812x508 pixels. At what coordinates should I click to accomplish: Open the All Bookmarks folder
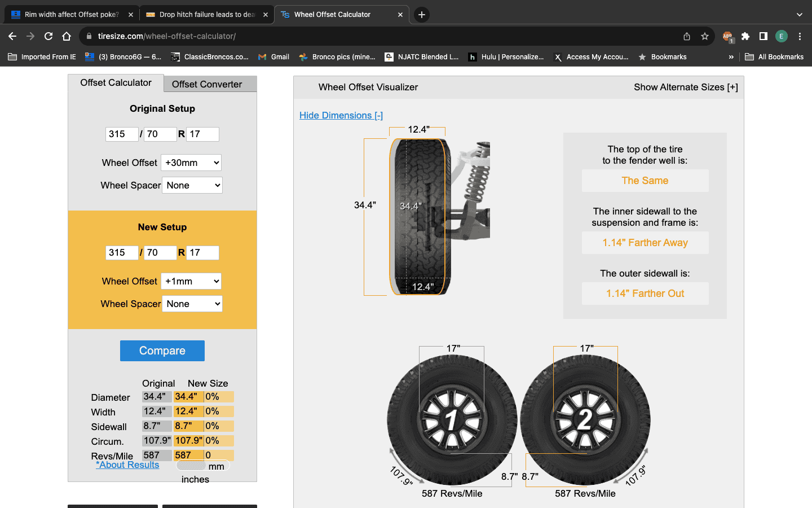(x=774, y=57)
